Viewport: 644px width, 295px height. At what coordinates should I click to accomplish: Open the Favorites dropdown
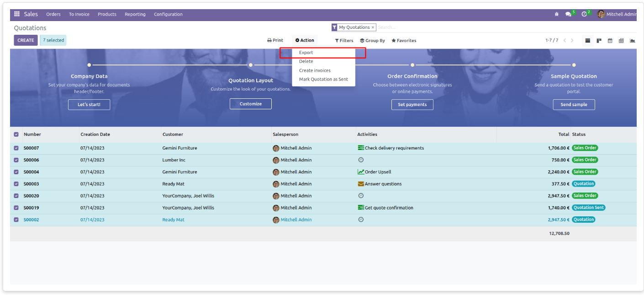(404, 41)
